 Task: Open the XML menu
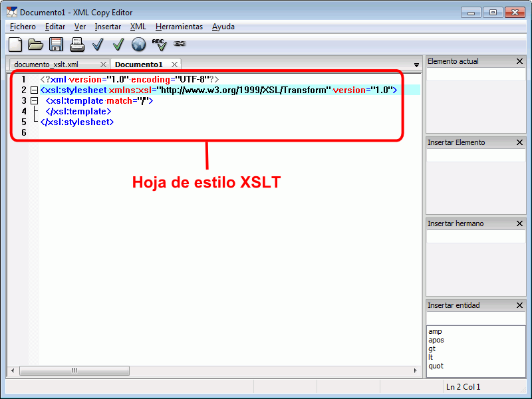coord(138,27)
